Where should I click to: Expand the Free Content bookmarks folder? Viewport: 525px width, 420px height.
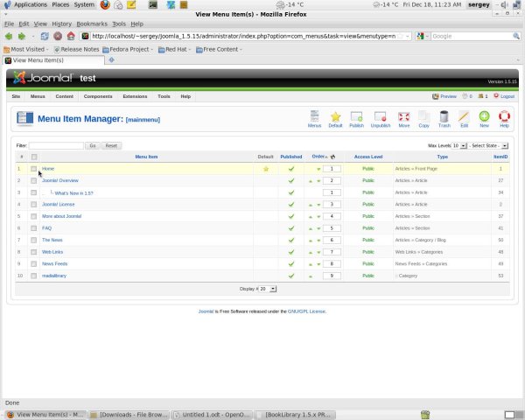(219, 49)
